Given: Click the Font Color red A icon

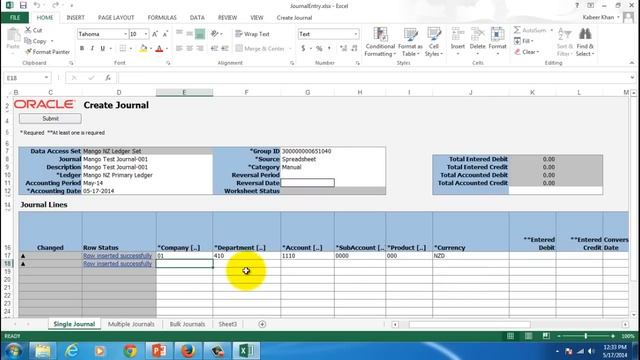Looking at the screenshot, I should pyautogui.click(x=159, y=49).
